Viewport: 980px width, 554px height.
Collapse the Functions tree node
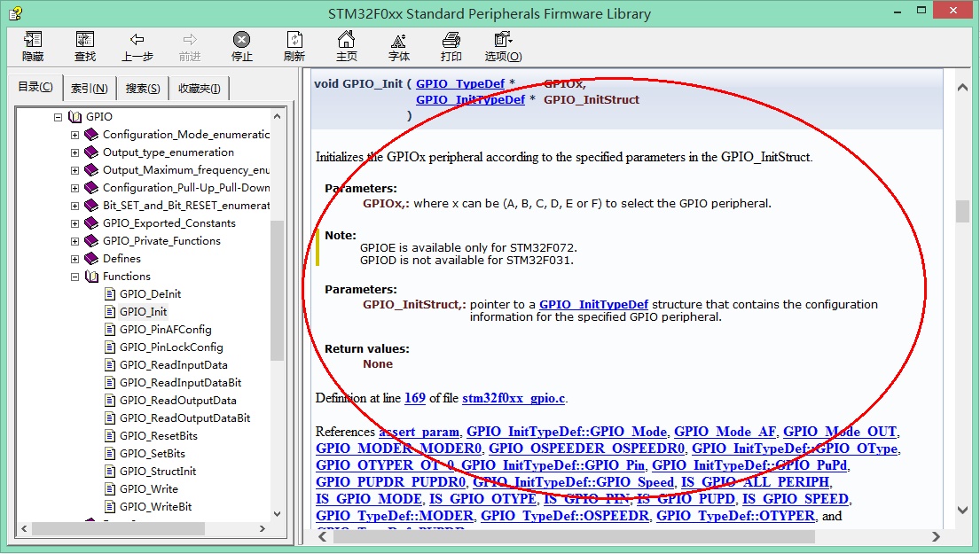click(x=75, y=276)
